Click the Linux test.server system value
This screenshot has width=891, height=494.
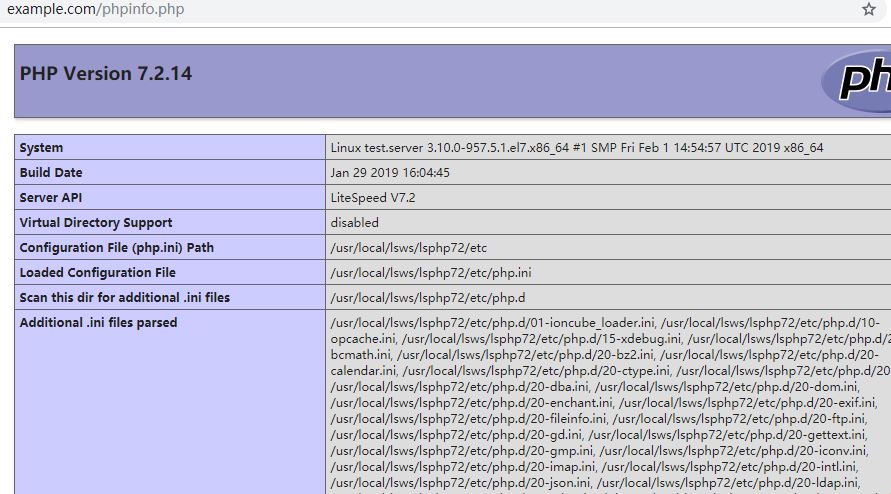577,148
